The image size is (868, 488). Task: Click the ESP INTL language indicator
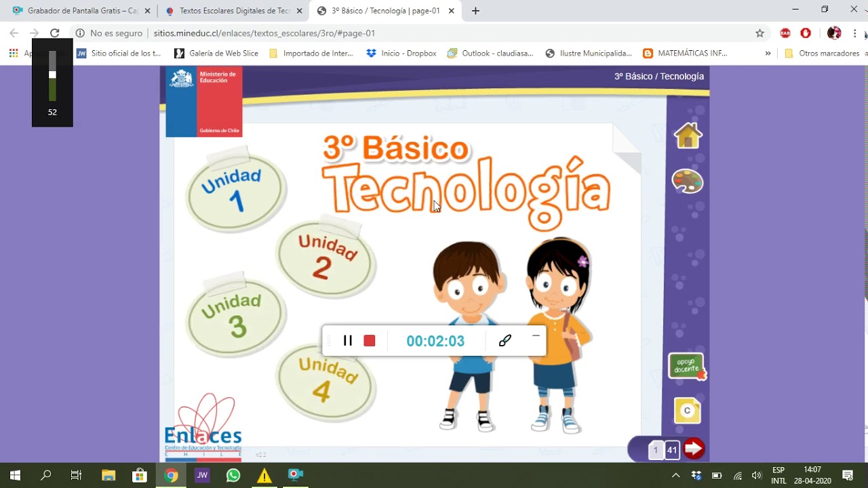(x=778, y=475)
